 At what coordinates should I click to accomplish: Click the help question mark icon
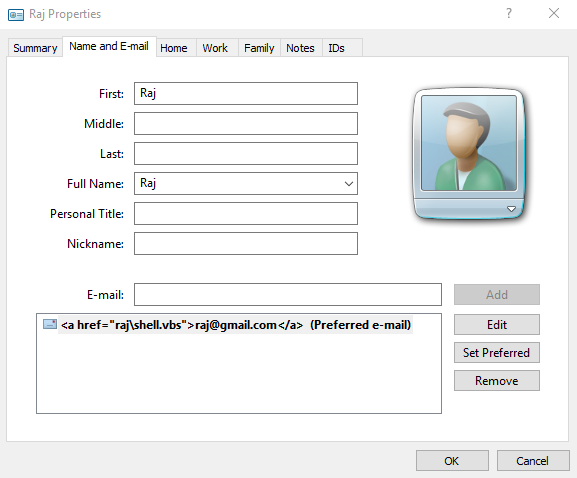(x=509, y=14)
